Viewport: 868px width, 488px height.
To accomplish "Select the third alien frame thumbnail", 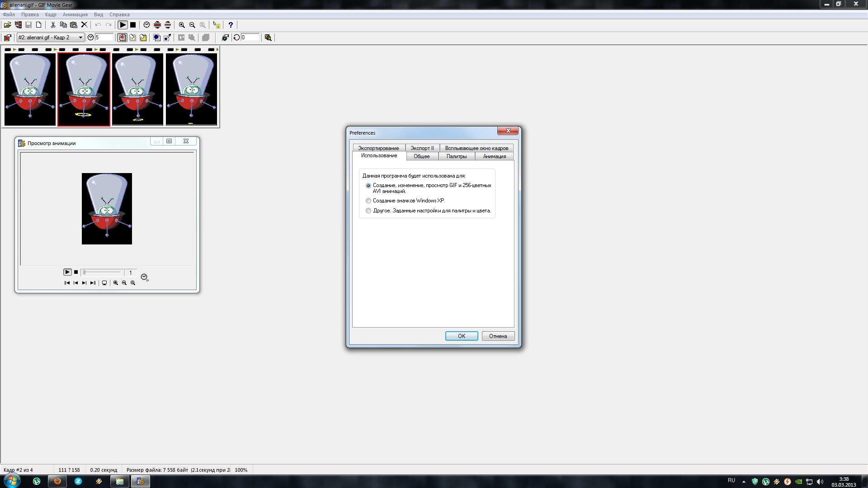I will pyautogui.click(x=137, y=89).
